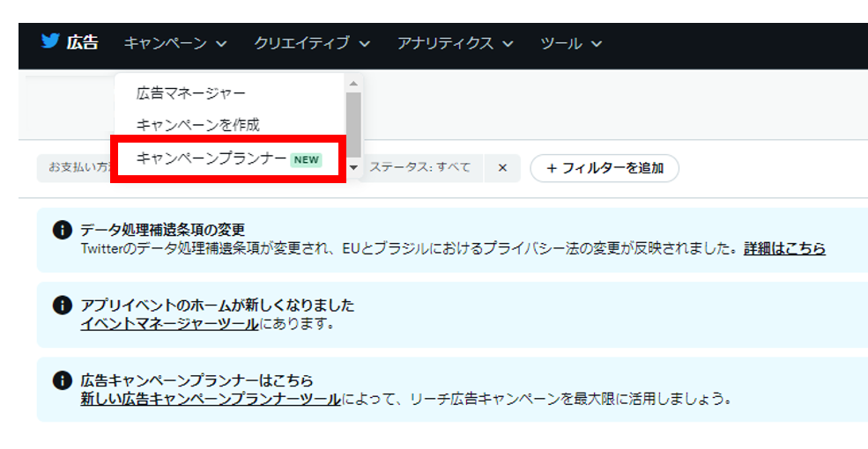This screenshot has height=449, width=868.
Task: Open the アナリティクス dropdown
Action: pyautogui.click(x=455, y=43)
